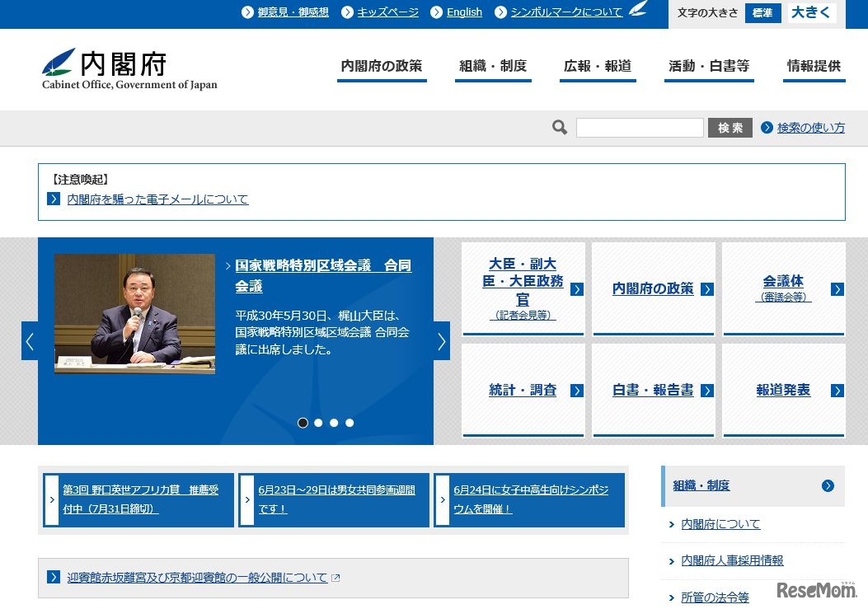
Task: Expand the 組織・制度 sidebar section
Action: (x=829, y=485)
